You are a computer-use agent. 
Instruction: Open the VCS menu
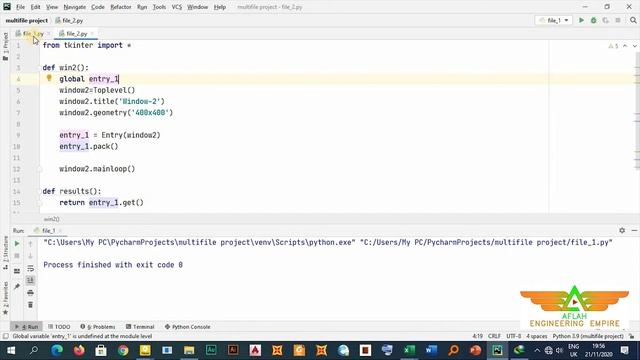click(x=177, y=7)
